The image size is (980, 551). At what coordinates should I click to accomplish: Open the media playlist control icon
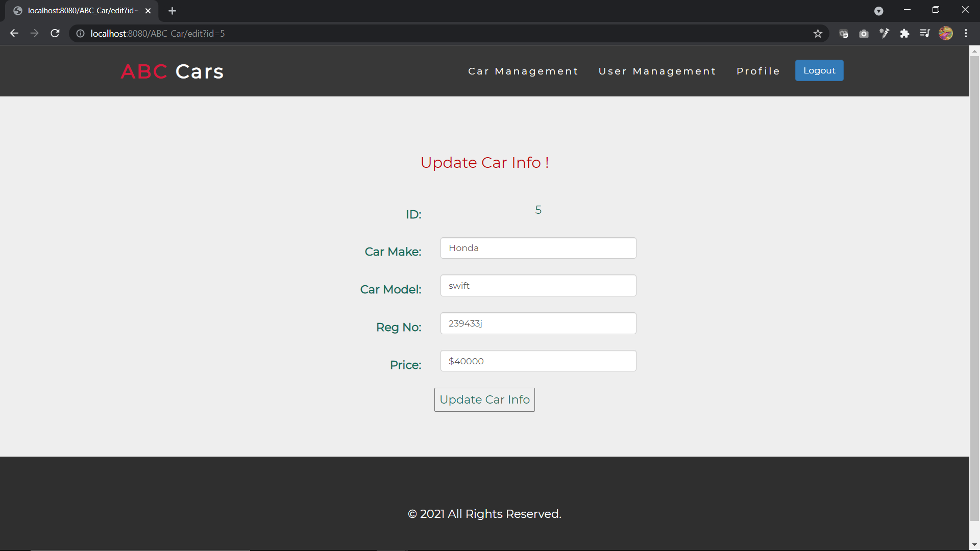tap(925, 33)
